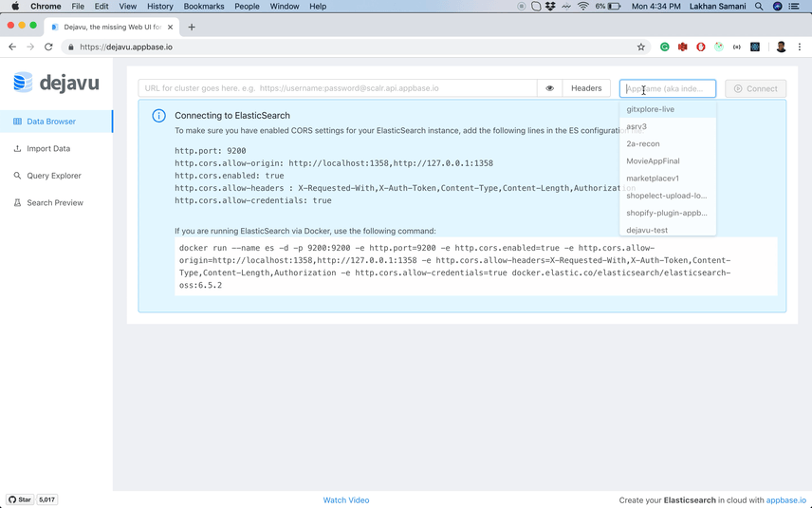Screen dimensions: 812x508
Task: Click the Headers button
Action: tap(586, 88)
